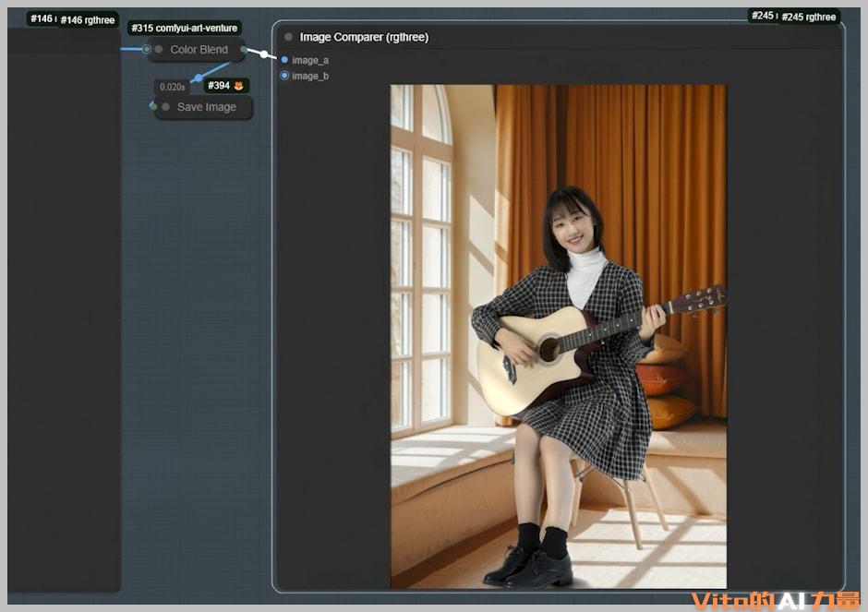The width and height of the screenshot is (868, 612).
Task: Click the #315 comfyui-art-venture badge
Action: pyautogui.click(x=185, y=29)
